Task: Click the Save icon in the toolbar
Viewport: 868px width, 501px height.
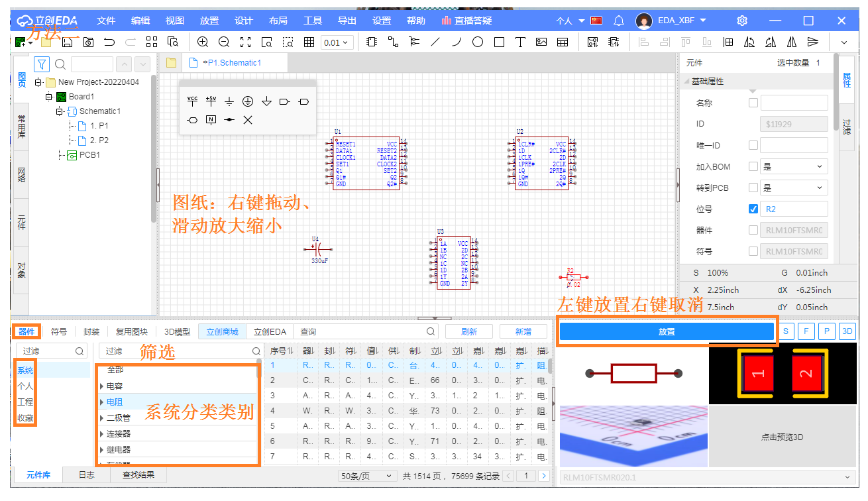Action: pos(68,41)
